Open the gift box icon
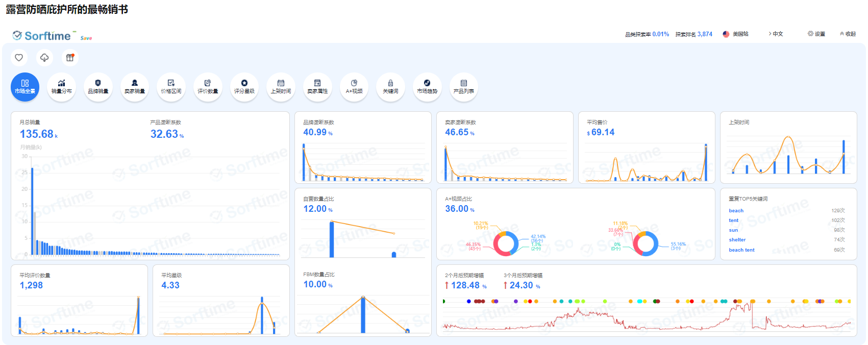The height and width of the screenshot is (345, 868). [70, 58]
